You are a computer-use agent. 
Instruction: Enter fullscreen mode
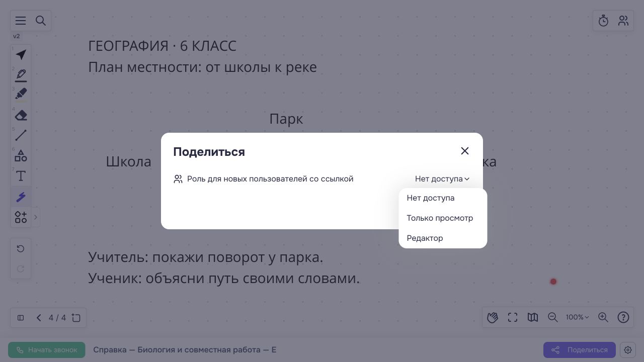tap(513, 317)
